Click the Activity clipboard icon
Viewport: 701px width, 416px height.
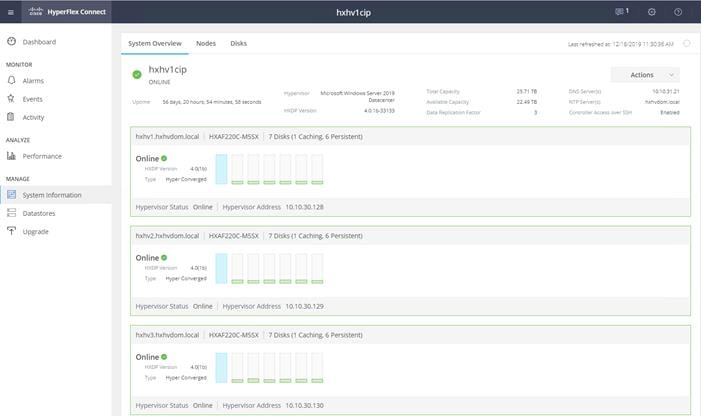(11, 117)
